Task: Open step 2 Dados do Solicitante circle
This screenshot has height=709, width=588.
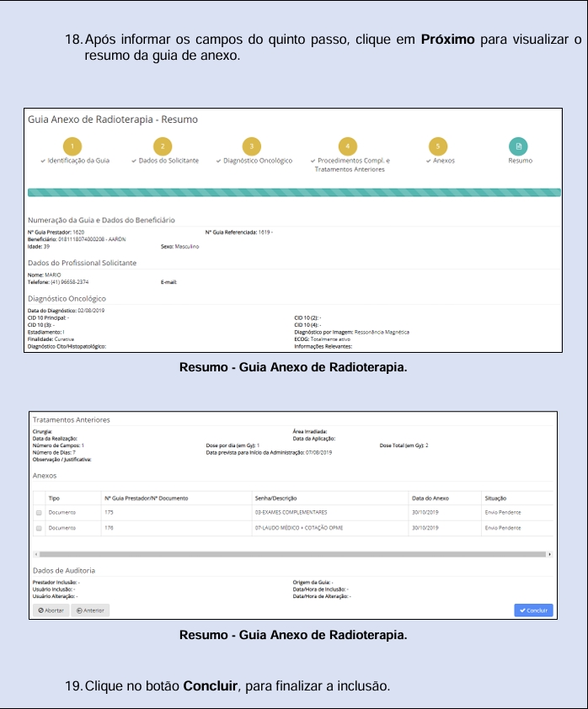Action: click(163, 147)
